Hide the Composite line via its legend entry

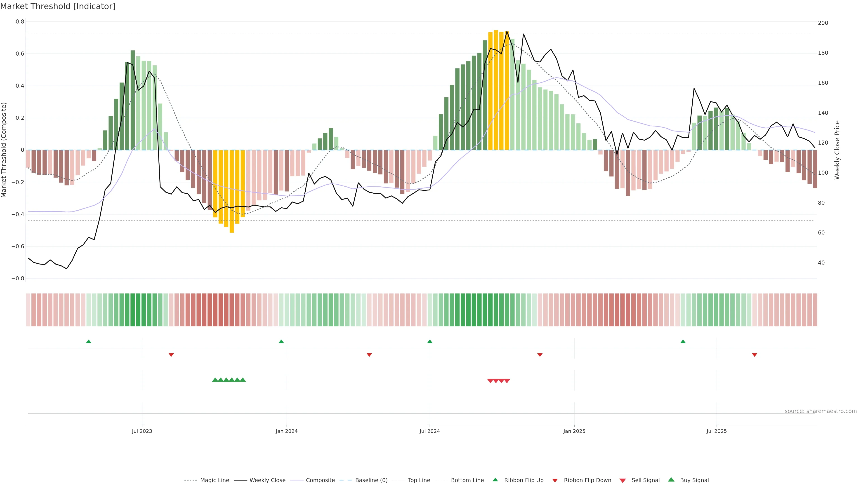pos(320,480)
